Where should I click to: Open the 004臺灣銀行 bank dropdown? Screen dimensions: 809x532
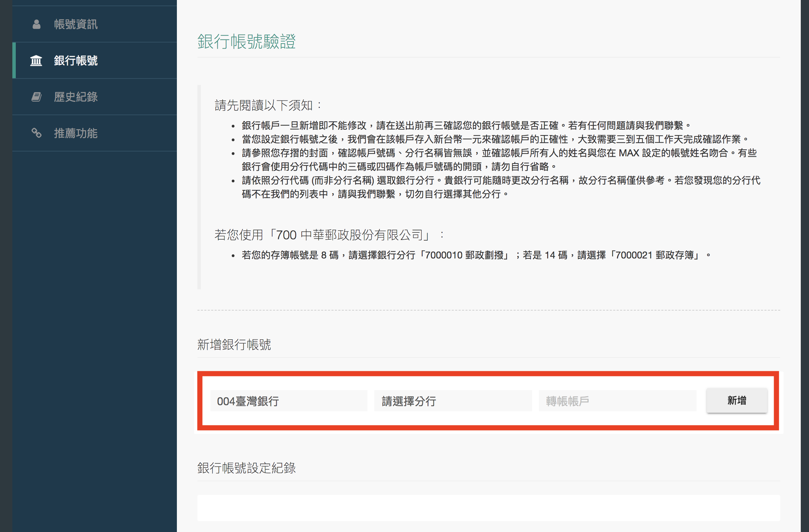(289, 401)
